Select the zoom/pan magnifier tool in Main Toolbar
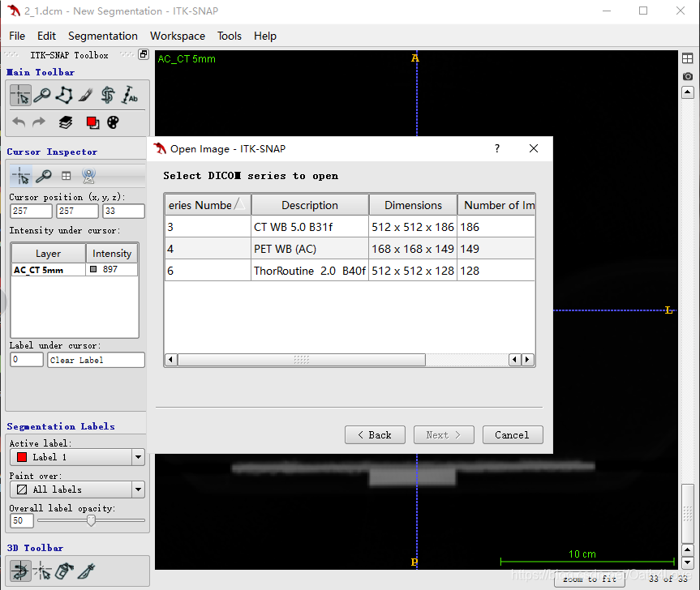Viewport: 700px width, 590px height. (42, 96)
